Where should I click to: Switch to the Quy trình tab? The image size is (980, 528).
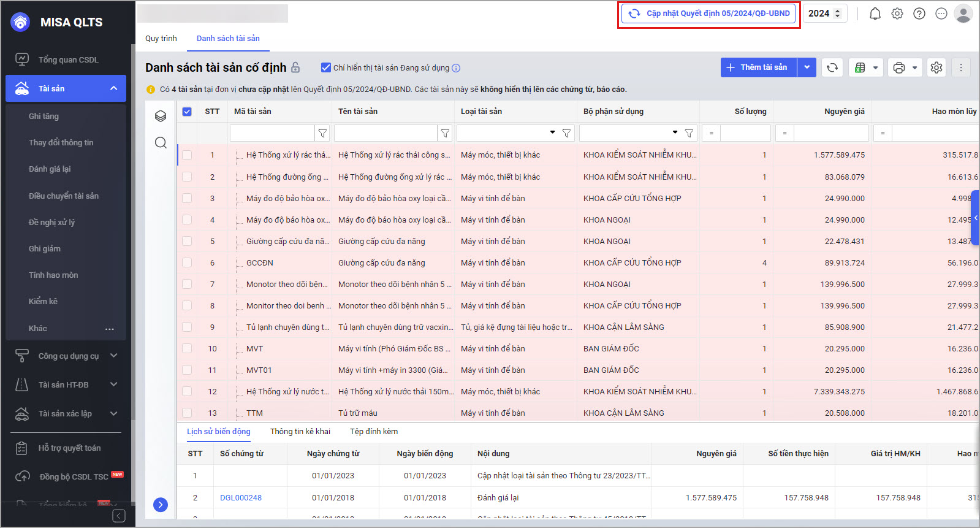(x=161, y=38)
